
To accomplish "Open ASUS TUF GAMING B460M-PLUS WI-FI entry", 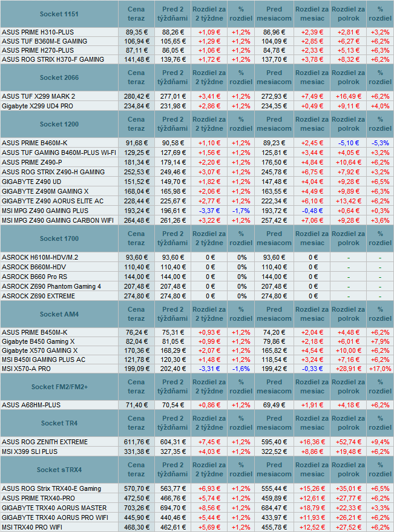I will pyautogui.click(x=59, y=153).
